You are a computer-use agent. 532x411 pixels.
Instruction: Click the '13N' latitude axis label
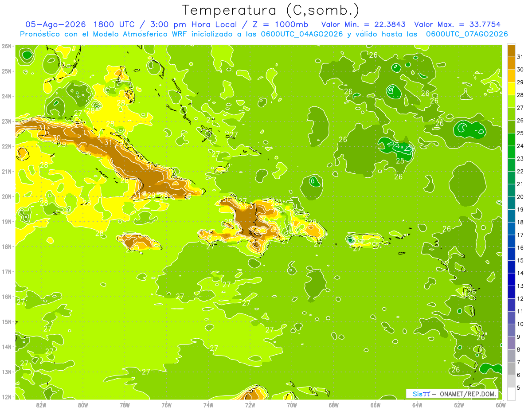[x=7, y=372]
